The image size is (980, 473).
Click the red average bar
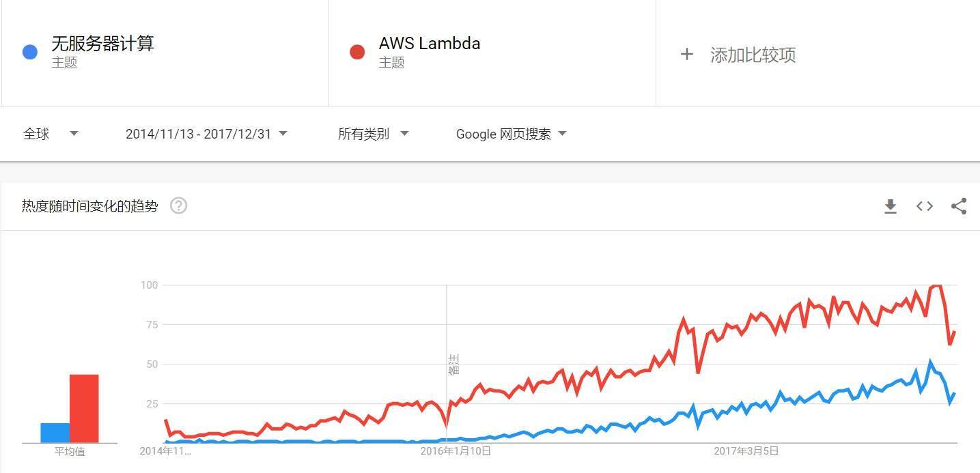click(x=84, y=408)
